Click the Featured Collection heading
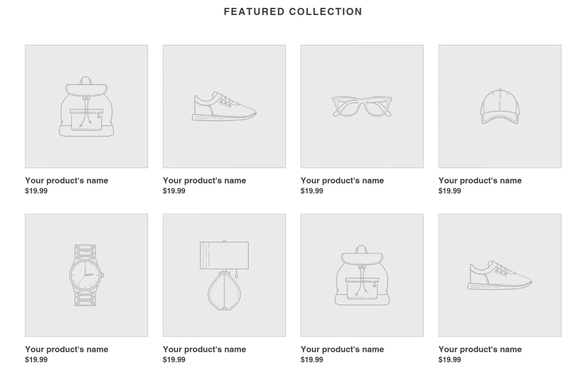The width and height of the screenshot is (588, 367). point(293,12)
